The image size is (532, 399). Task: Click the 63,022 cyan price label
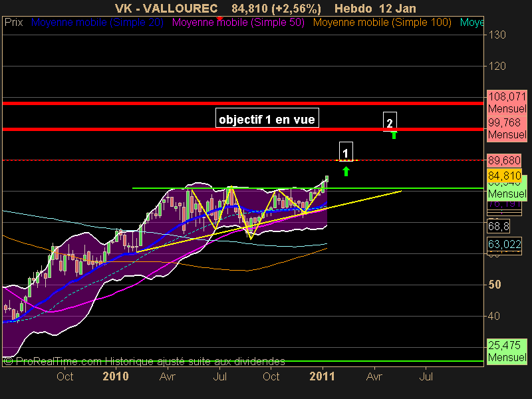[504, 244]
